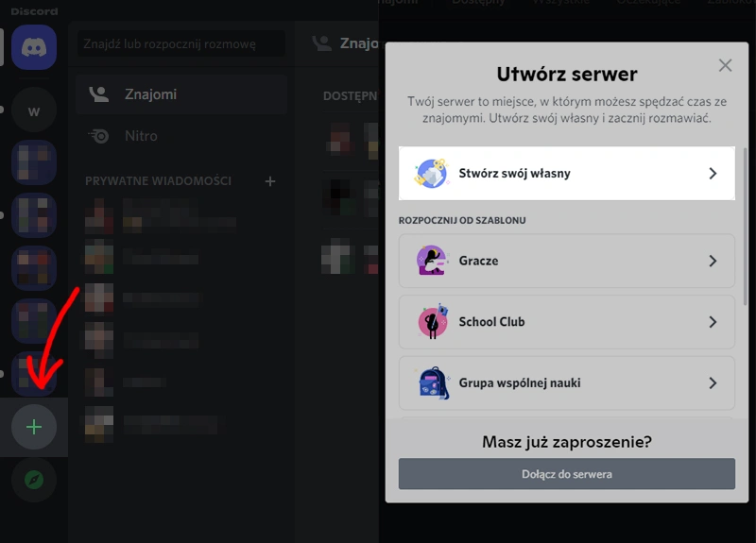Click the Nitro icon in sidebar

click(99, 136)
